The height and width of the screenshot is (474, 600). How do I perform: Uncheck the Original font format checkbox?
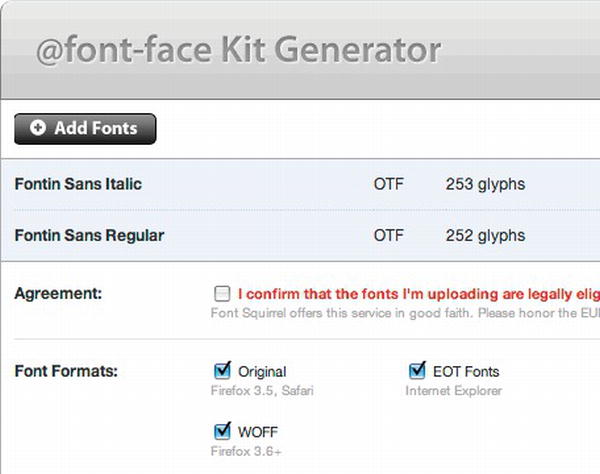222,371
